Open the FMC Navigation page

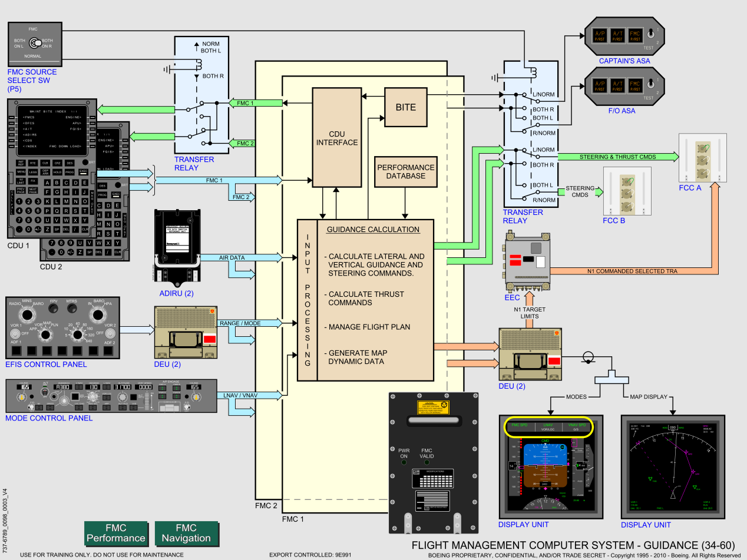pos(186,533)
